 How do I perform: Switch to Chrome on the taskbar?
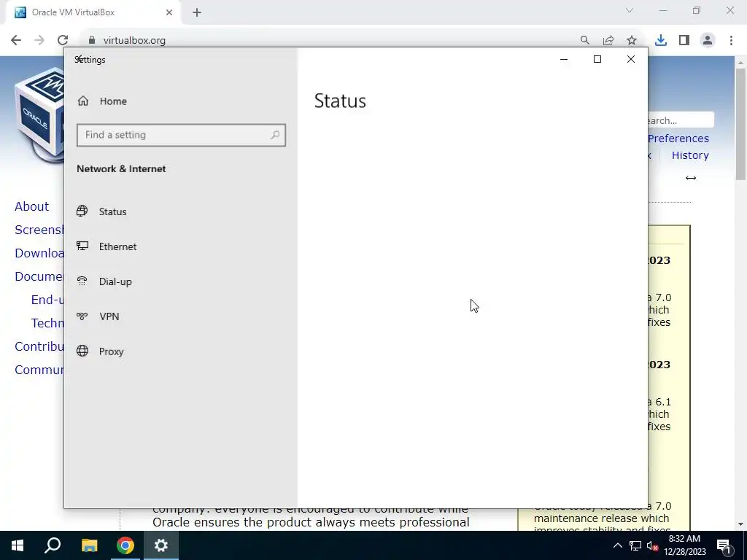tap(125, 545)
